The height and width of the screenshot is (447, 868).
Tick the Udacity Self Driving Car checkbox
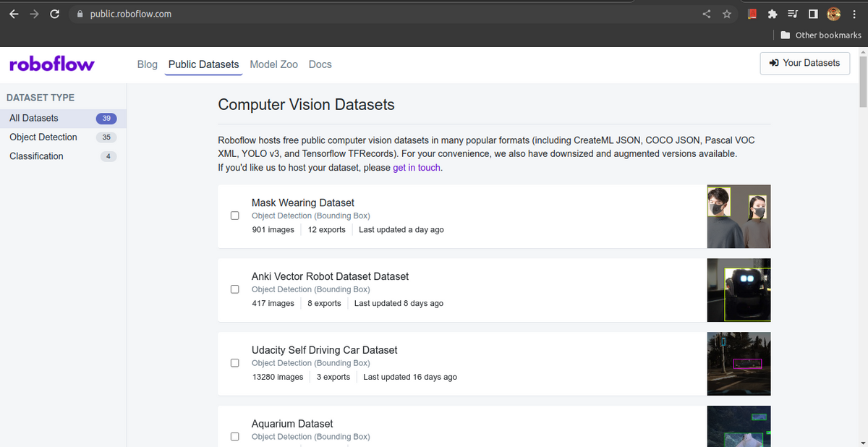[234, 362]
